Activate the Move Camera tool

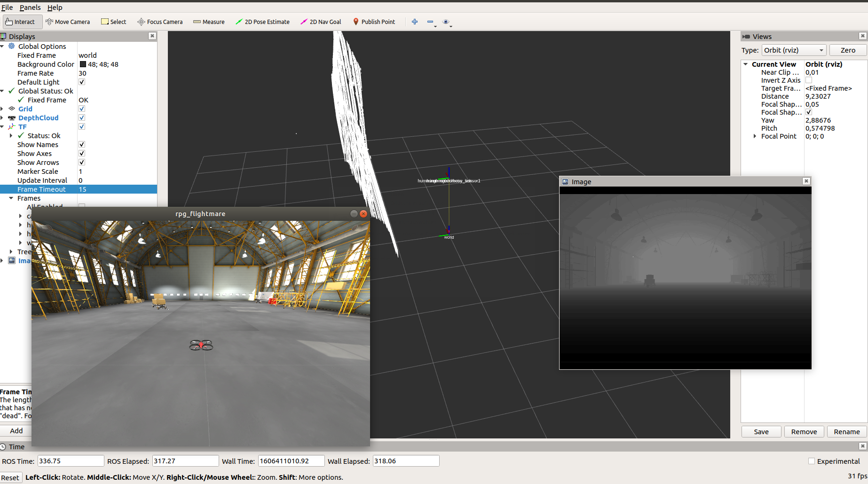(x=68, y=22)
